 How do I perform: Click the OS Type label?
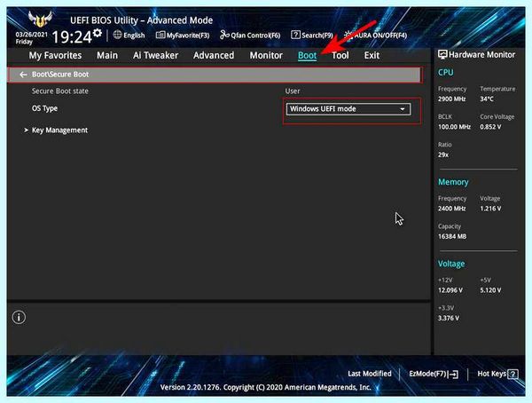(x=44, y=108)
